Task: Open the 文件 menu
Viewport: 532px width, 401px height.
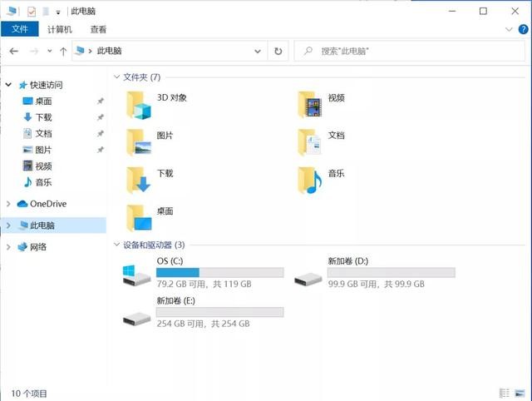Action: (x=20, y=29)
